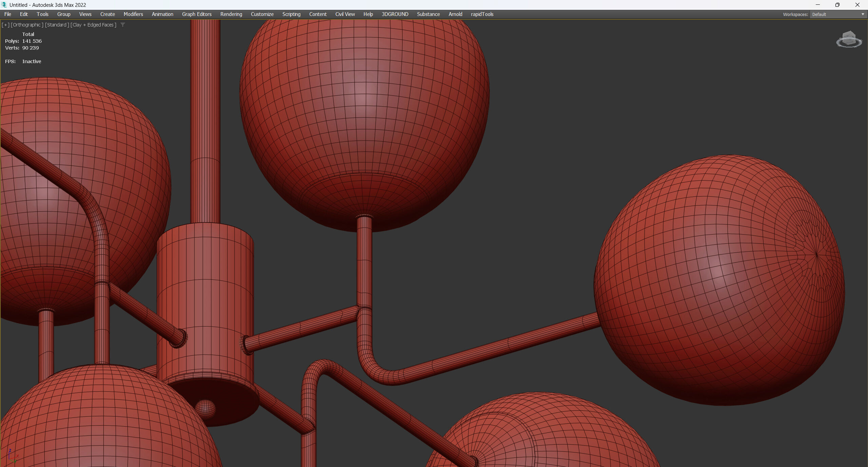This screenshot has width=868, height=467.
Task: Click the 3ds Max application icon
Action: click(x=4, y=5)
